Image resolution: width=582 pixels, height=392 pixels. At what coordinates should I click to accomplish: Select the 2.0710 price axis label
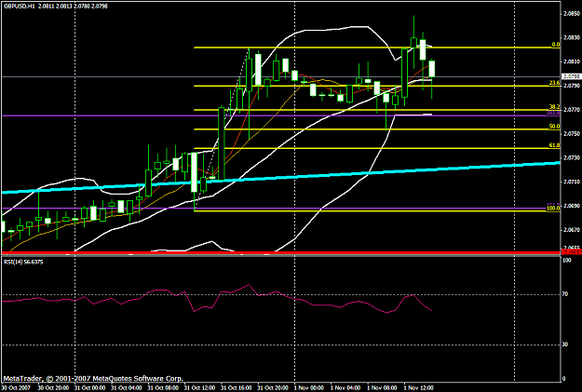[572, 182]
